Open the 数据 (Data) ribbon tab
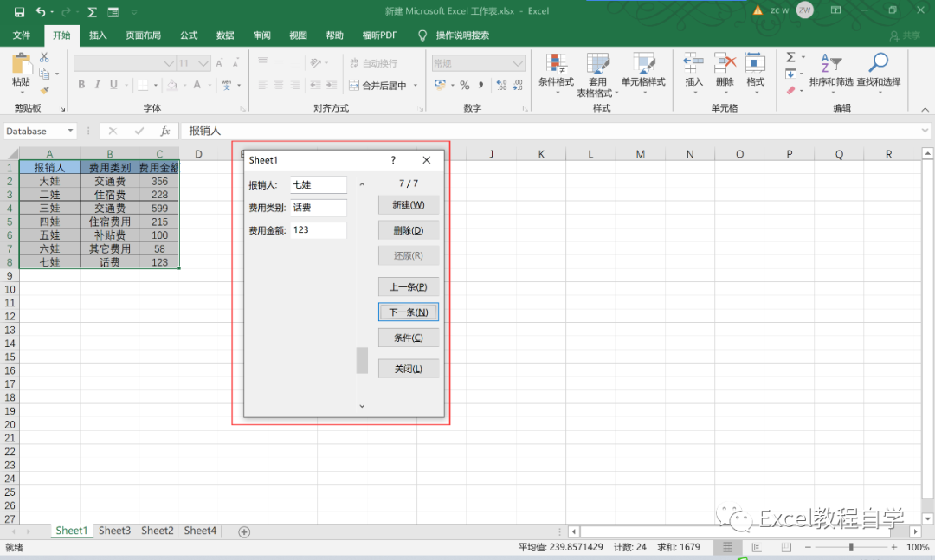935x560 pixels. click(x=225, y=35)
